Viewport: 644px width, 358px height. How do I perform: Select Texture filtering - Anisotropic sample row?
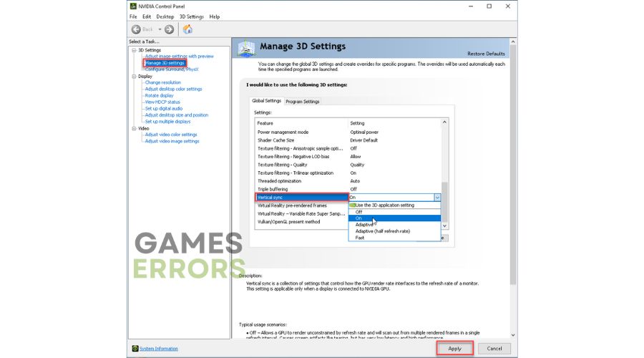click(x=348, y=149)
